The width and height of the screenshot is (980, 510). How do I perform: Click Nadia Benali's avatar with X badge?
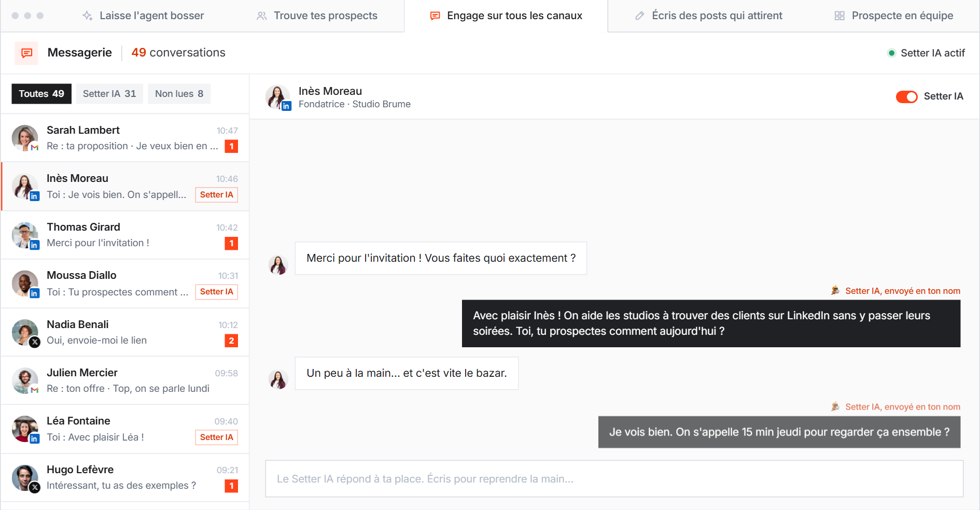coord(25,332)
